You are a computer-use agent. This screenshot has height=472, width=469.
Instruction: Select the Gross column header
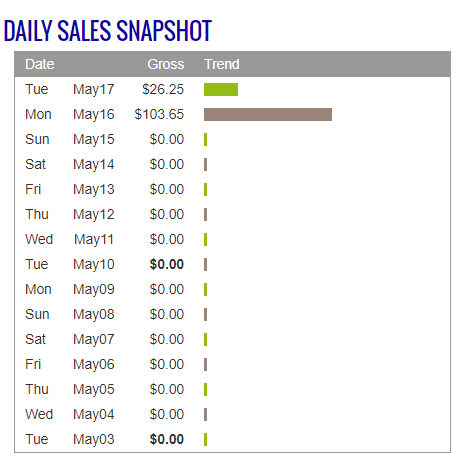[x=166, y=64]
